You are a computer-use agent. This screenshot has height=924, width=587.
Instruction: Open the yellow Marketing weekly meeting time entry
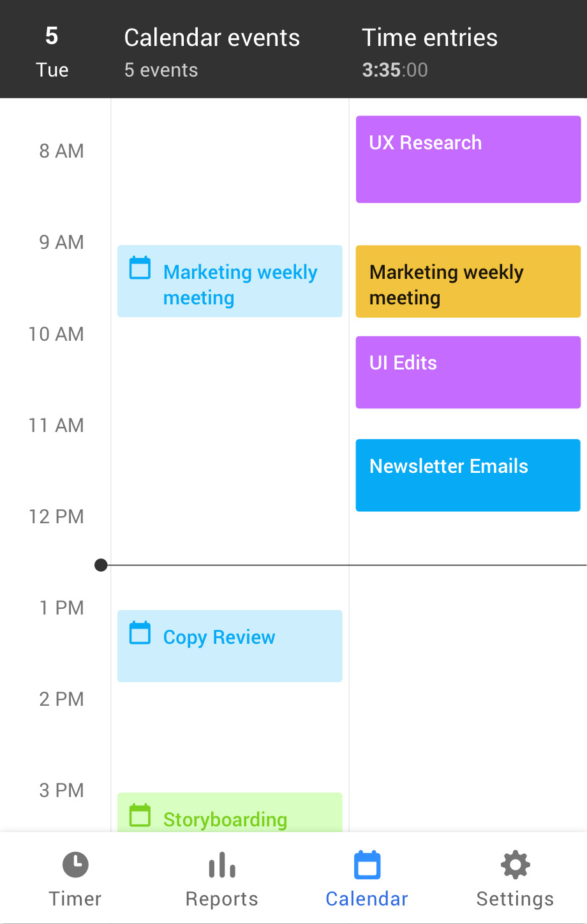tap(468, 281)
